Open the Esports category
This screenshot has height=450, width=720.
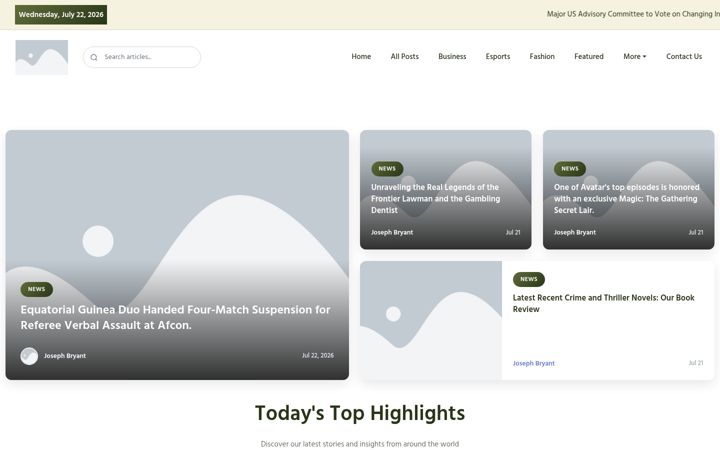tap(498, 56)
